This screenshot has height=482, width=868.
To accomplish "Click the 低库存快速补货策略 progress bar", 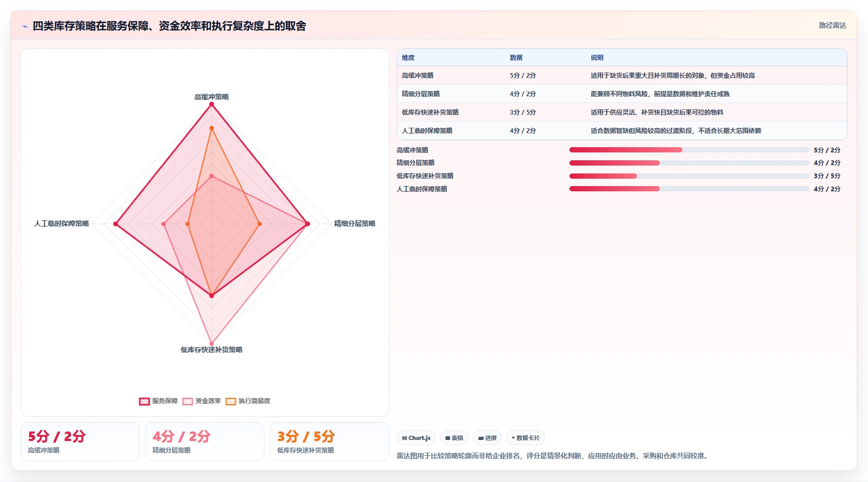I will pyautogui.click(x=689, y=176).
